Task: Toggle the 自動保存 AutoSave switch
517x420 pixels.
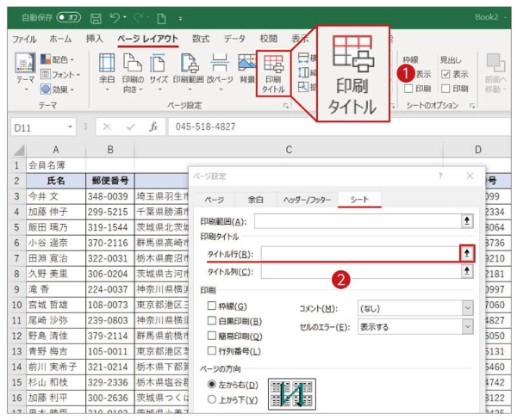Action: [x=69, y=17]
